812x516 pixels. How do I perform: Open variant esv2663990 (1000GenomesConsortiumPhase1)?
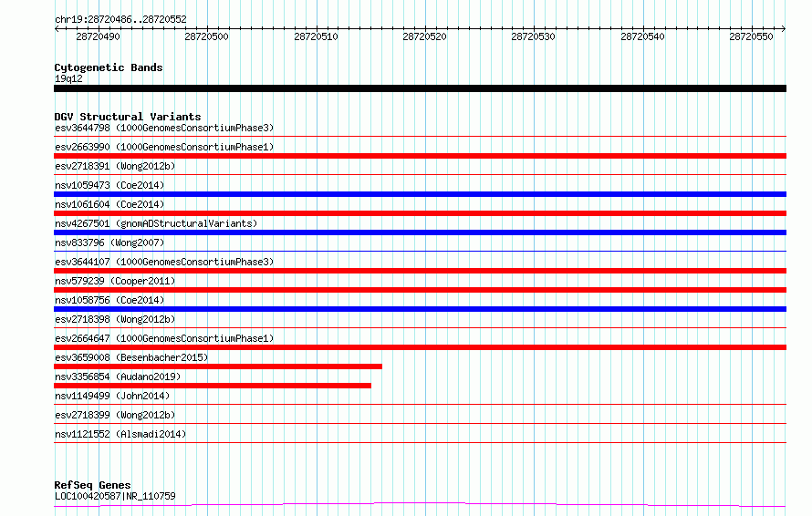pos(164,147)
